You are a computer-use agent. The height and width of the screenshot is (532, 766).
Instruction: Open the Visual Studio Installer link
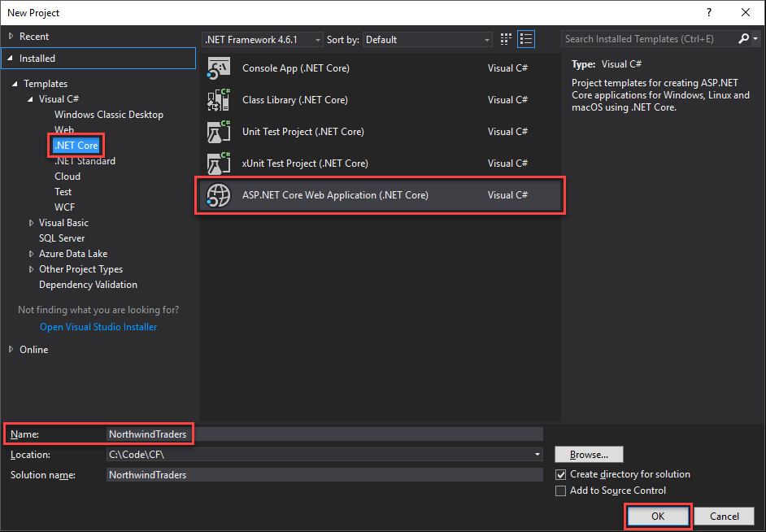click(x=98, y=327)
